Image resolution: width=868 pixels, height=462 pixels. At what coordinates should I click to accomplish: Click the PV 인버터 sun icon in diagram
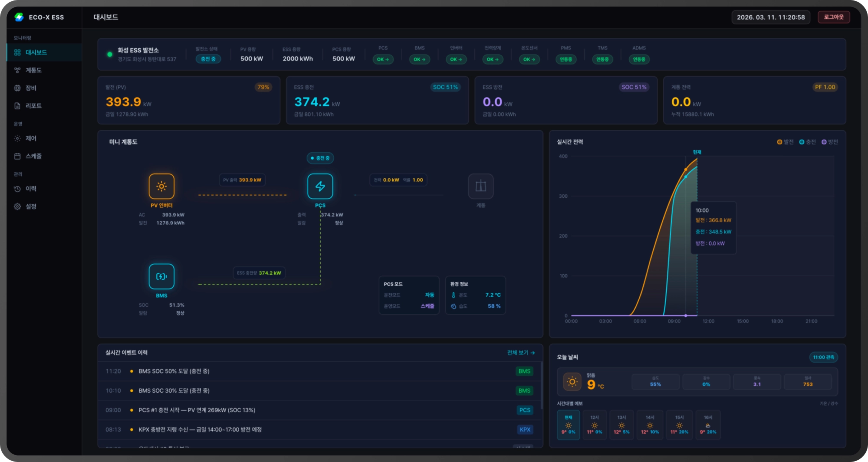[x=161, y=186]
